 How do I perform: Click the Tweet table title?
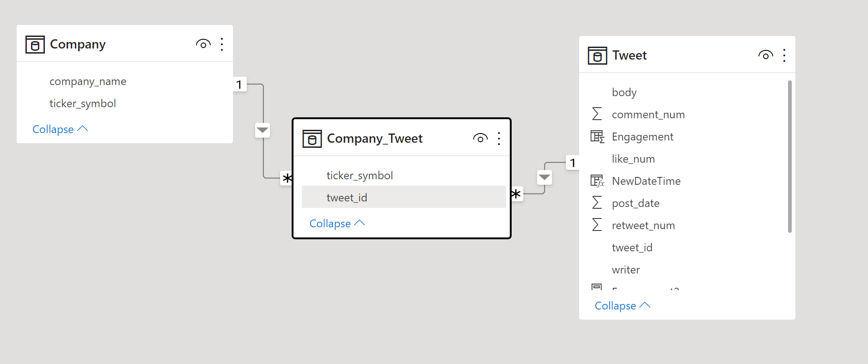coord(630,55)
